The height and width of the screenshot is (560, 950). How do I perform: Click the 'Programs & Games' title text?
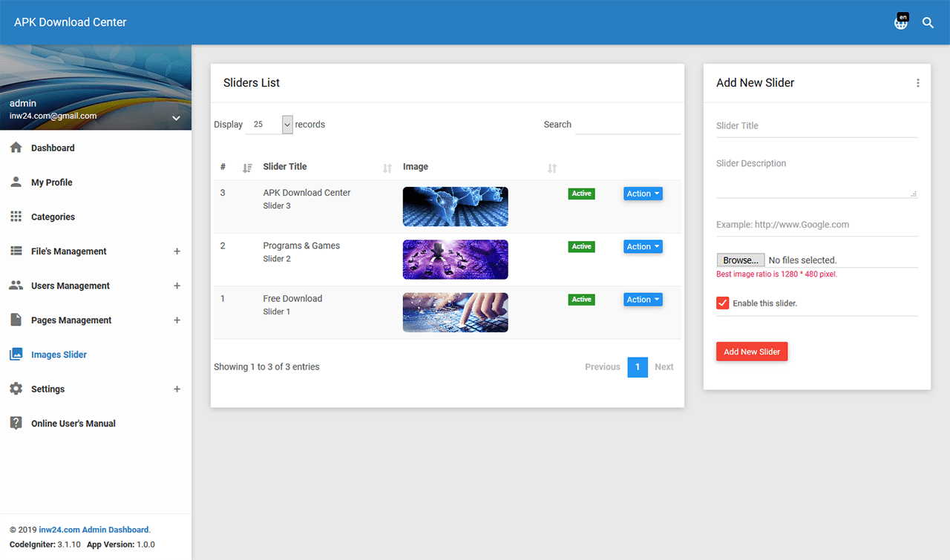coord(301,246)
